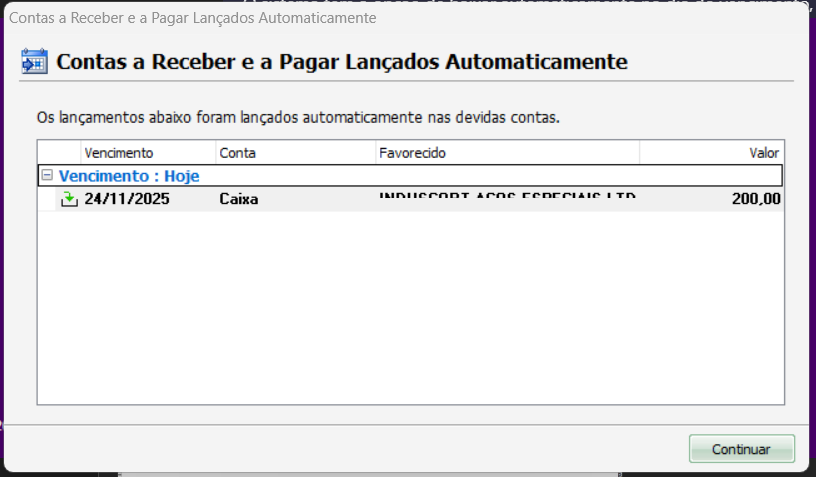
Task: Collapse the 'Vencimento : Hoje' group
Action: tap(47, 175)
